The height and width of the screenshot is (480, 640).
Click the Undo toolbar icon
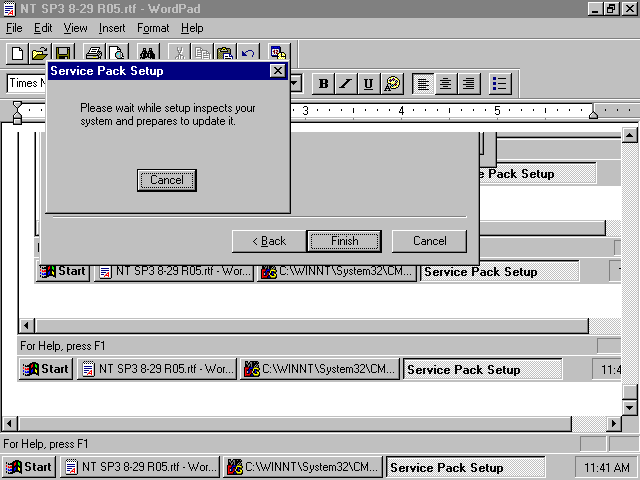tap(247, 53)
